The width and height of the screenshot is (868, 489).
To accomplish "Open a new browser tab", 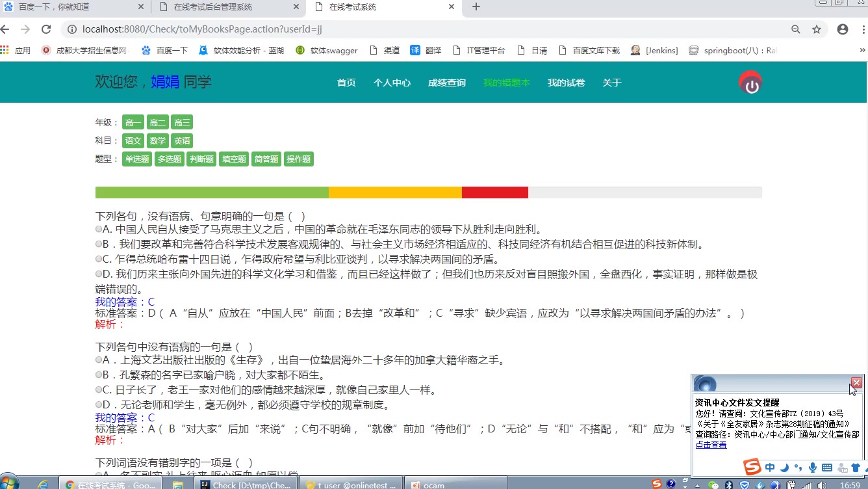I will click(x=476, y=7).
